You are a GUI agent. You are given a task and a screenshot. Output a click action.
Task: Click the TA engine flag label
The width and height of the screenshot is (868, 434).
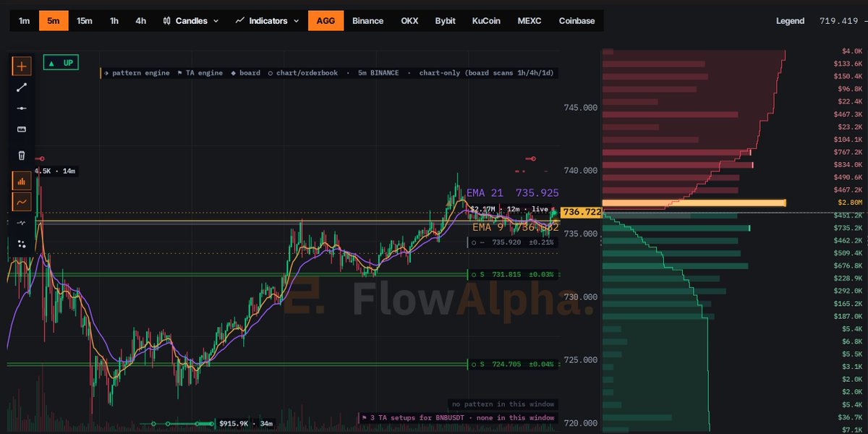coord(200,73)
